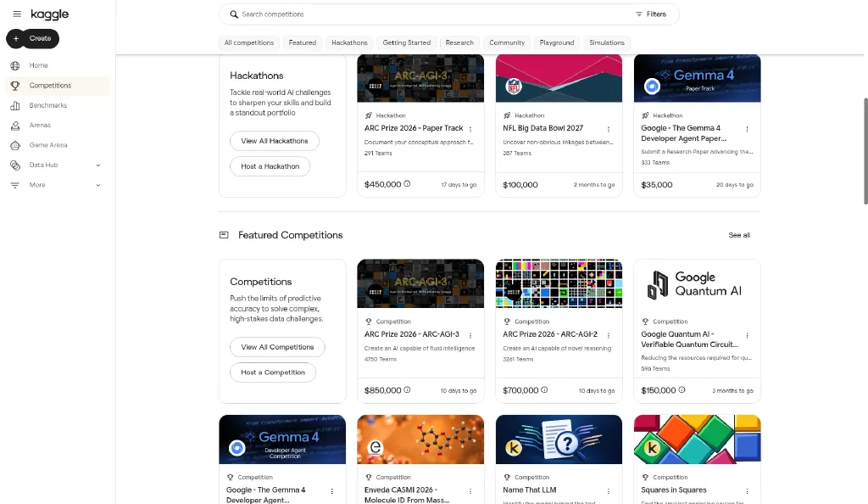Image resolution: width=868 pixels, height=504 pixels.
Task: Open options menu for NFL Big Data Bowl 2027
Action: pyautogui.click(x=609, y=129)
